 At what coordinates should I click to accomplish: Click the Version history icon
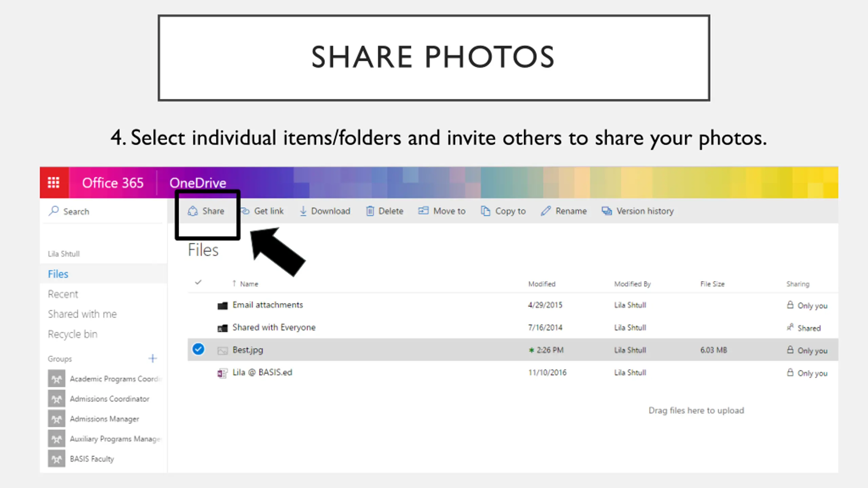pyautogui.click(x=607, y=211)
